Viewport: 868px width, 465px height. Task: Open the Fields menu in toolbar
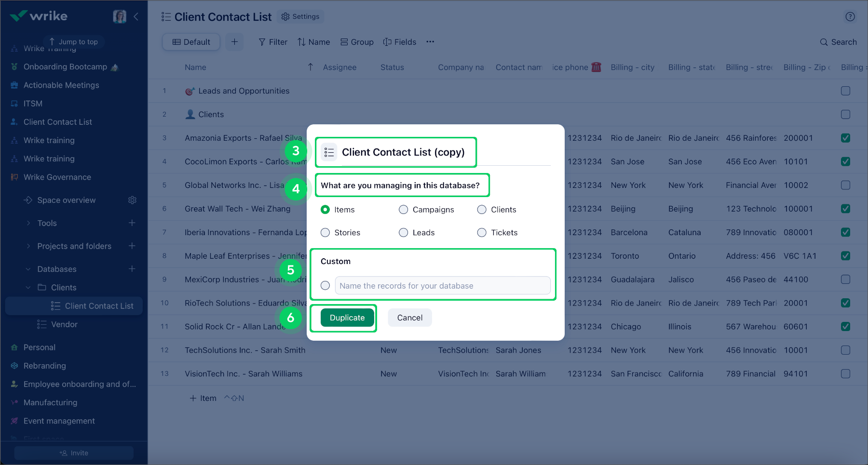399,42
